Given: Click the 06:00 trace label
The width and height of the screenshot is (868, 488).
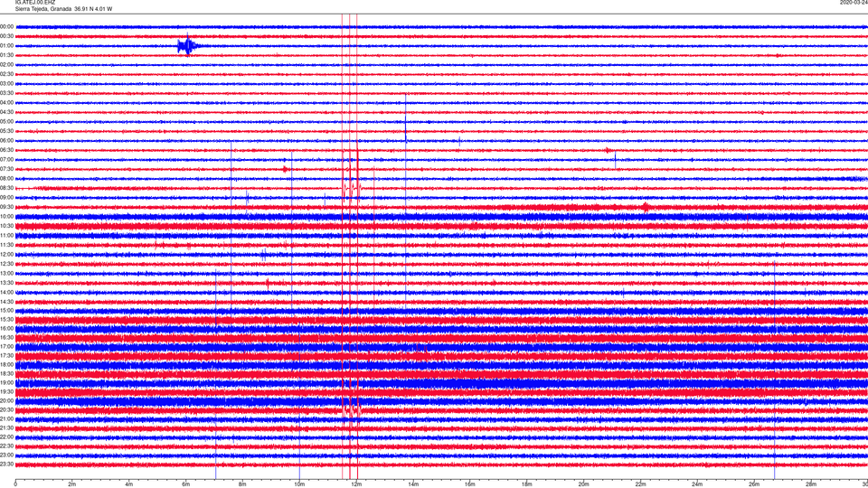Looking at the screenshot, I should coord(7,141).
